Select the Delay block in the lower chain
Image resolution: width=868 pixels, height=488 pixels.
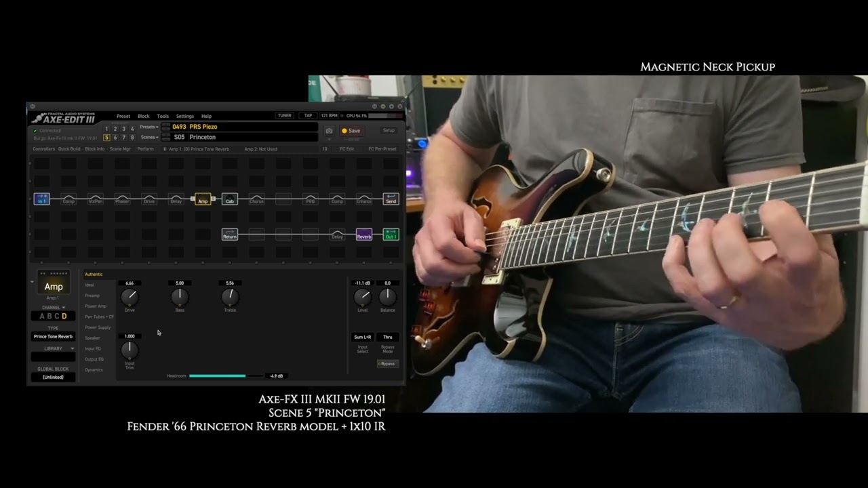[337, 235]
